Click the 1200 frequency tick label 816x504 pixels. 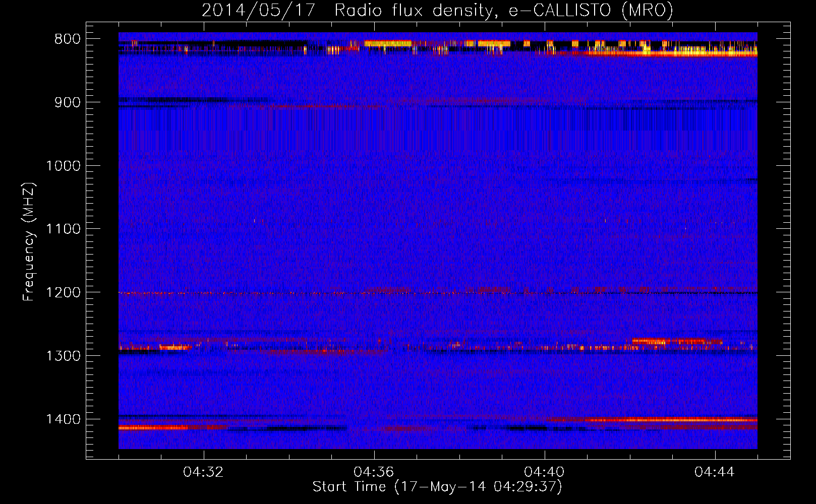coord(63,292)
